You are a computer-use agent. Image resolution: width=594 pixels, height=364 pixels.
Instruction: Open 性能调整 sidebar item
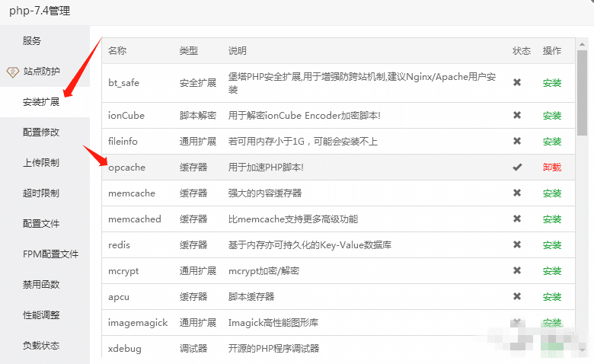41,315
